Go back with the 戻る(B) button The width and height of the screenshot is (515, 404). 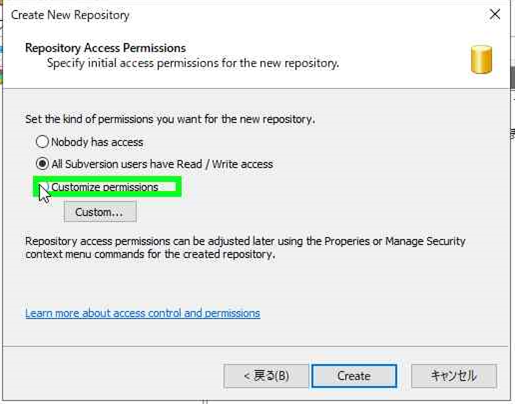(266, 376)
